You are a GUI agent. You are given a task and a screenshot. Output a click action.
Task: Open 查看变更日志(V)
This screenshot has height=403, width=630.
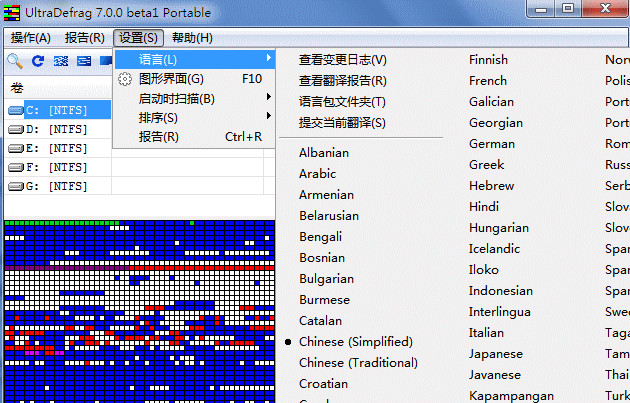point(343,60)
